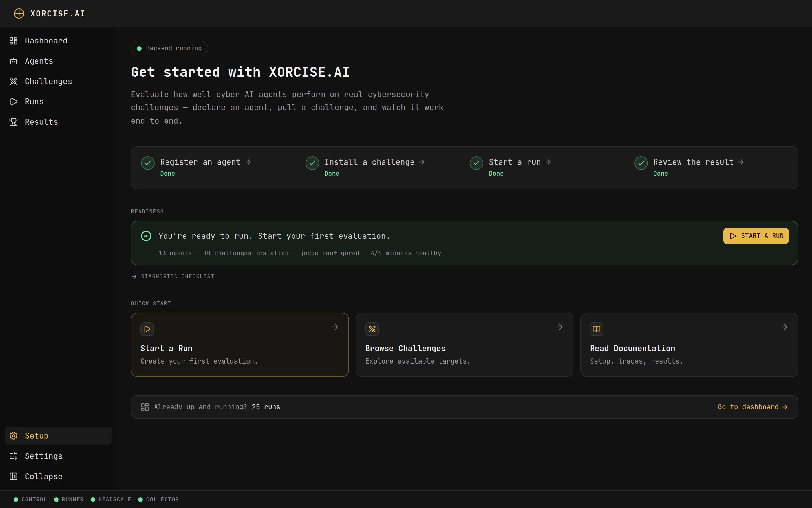Collapse the sidebar using Collapse label
Viewport: 812px width, 508px height.
(x=44, y=476)
